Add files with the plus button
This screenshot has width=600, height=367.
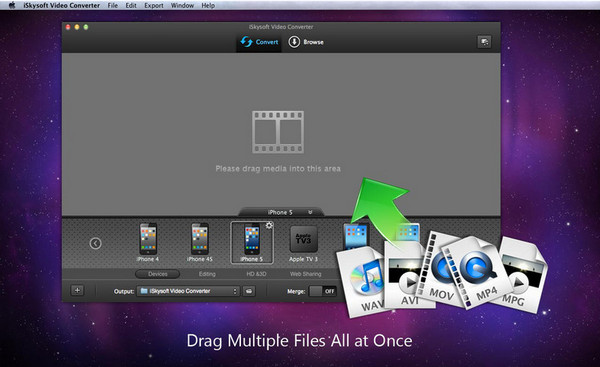77,290
